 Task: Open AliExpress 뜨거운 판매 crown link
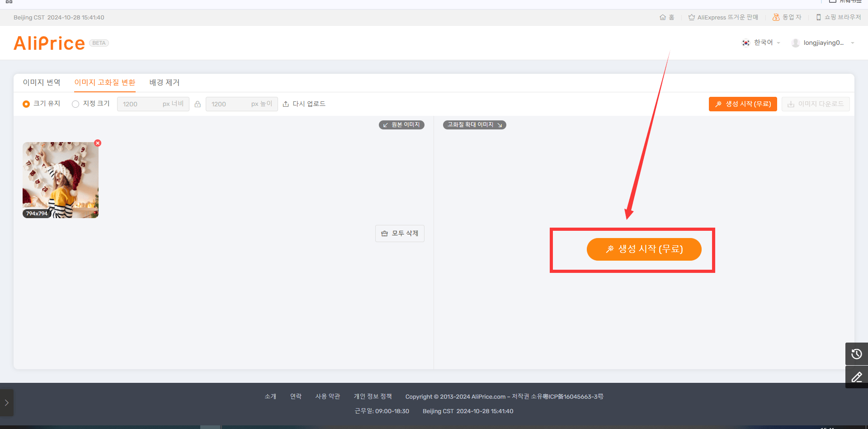[723, 17]
